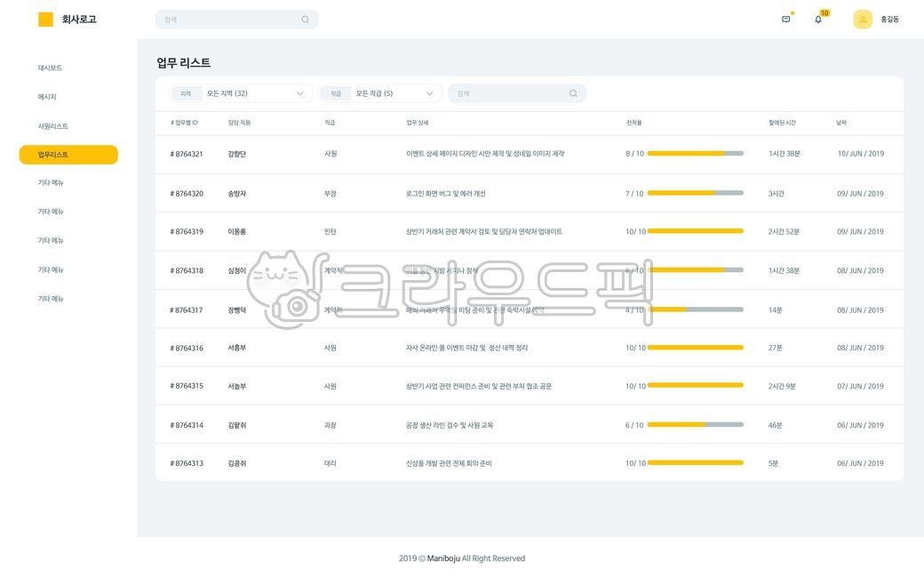Click the 10/10 progress bar for task # 8764319
924x578 pixels.
tap(697, 230)
